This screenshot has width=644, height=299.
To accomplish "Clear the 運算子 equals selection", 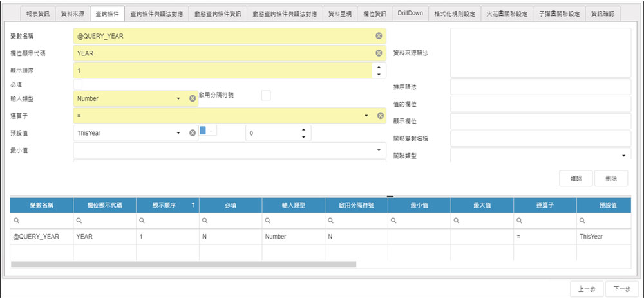I will point(381,116).
